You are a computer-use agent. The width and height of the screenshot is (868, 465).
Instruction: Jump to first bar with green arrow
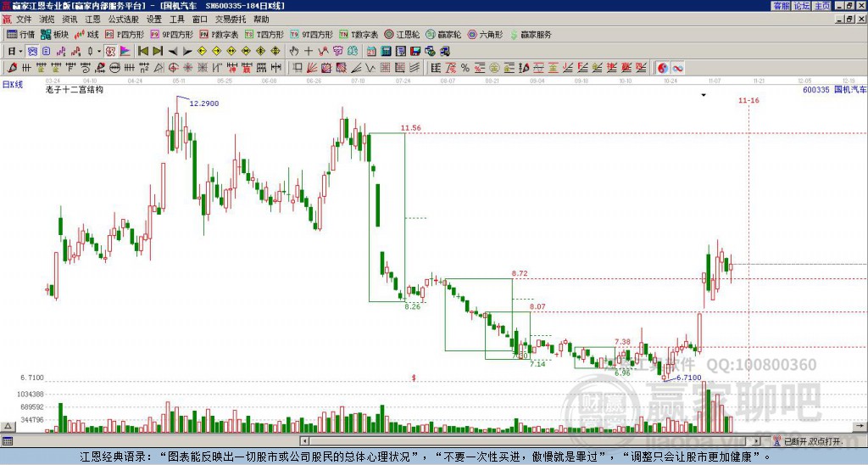pyautogui.click(x=142, y=52)
